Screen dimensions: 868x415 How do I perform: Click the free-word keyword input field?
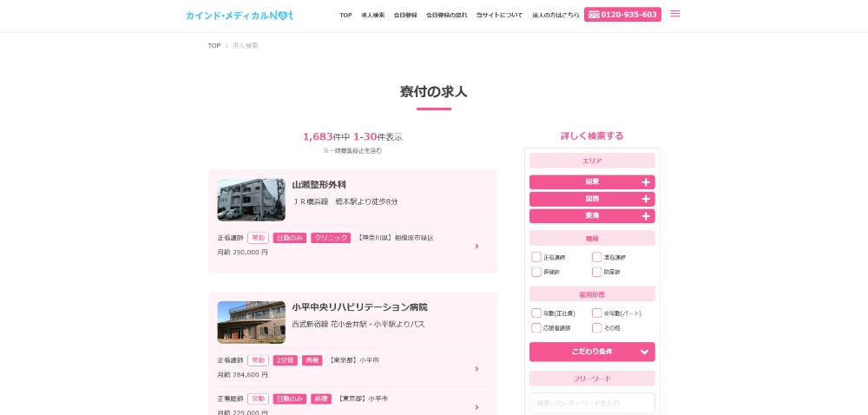tap(592, 403)
